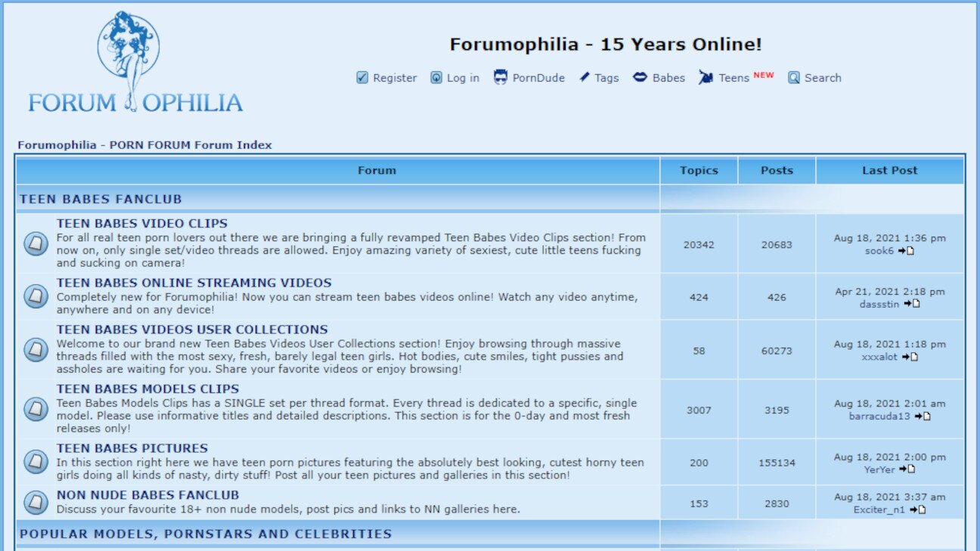Open the Popular Models, Pornstars and Celebrities section
The image size is (980, 551).
[206, 534]
